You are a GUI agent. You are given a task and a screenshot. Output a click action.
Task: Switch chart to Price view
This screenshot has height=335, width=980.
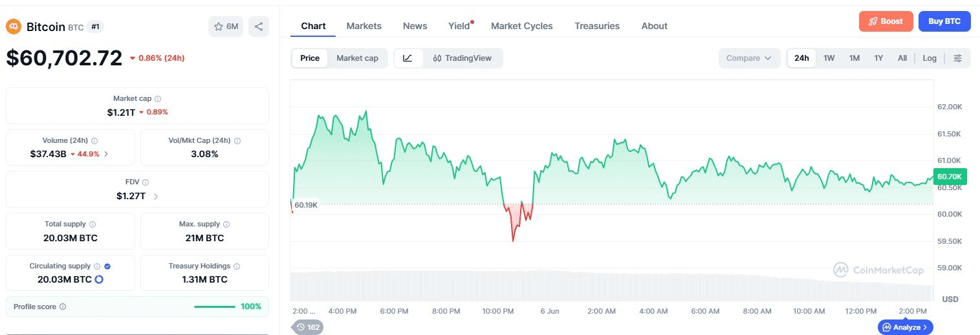[x=310, y=58]
